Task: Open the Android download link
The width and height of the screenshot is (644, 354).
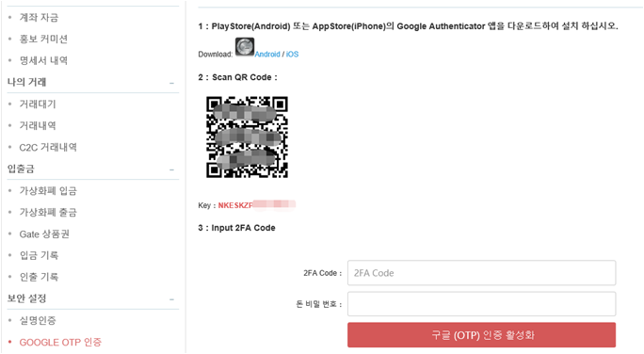Action: (x=267, y=55)
